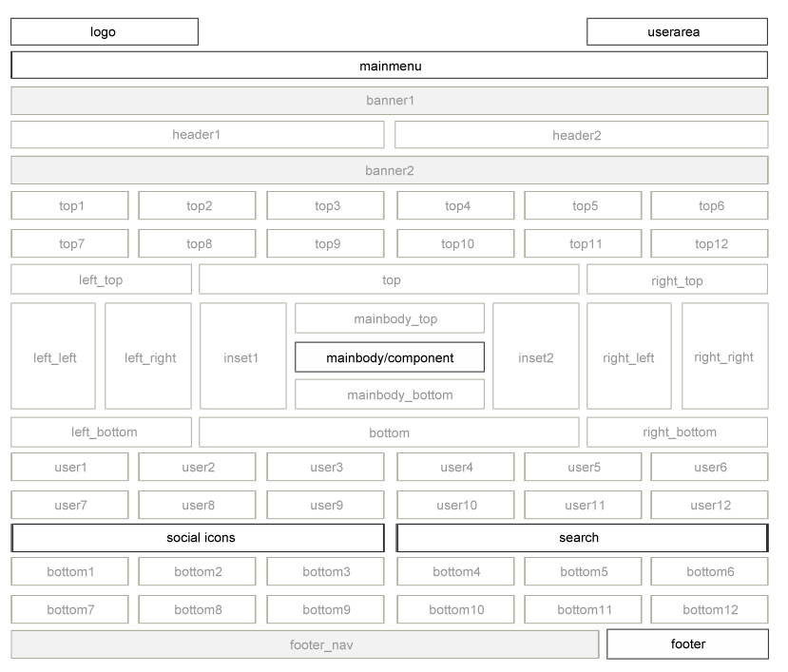Select the right_left column box
Viewport: 788px width, 672px height.
629,355
